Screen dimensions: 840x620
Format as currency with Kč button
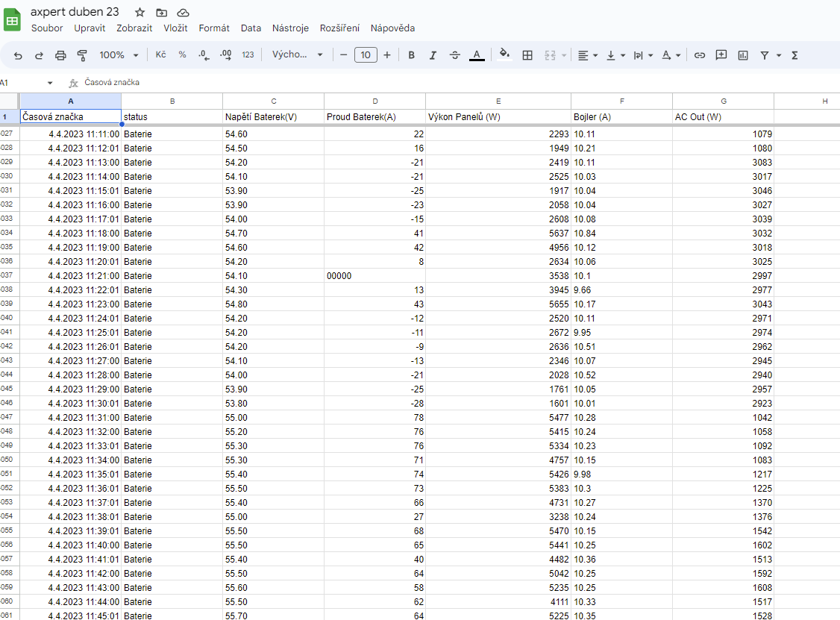pos(160,55)
